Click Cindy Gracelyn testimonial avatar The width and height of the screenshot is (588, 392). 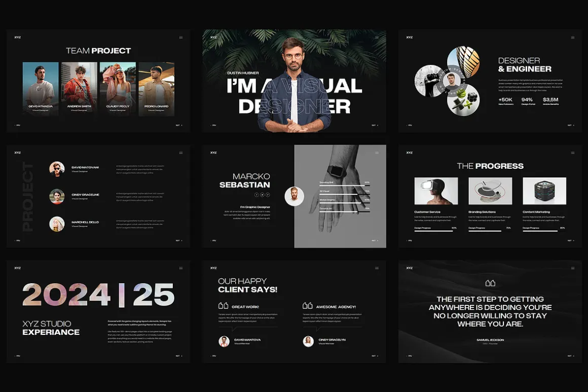tap(308, 341)
